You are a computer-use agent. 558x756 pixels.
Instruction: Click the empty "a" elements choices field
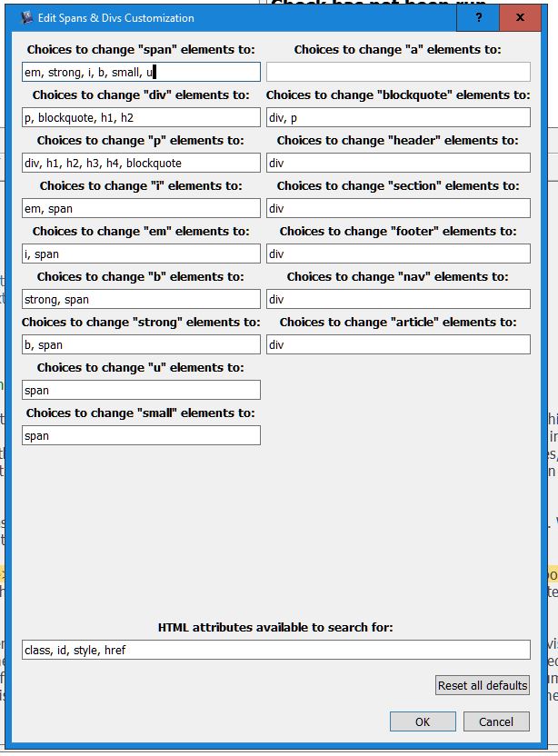click(x=398, y=72)
